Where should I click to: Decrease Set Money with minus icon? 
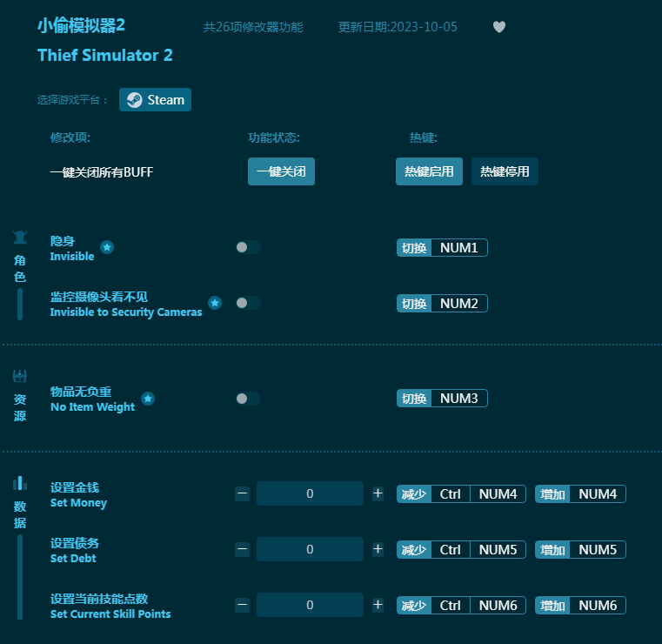tap(243, 493)
